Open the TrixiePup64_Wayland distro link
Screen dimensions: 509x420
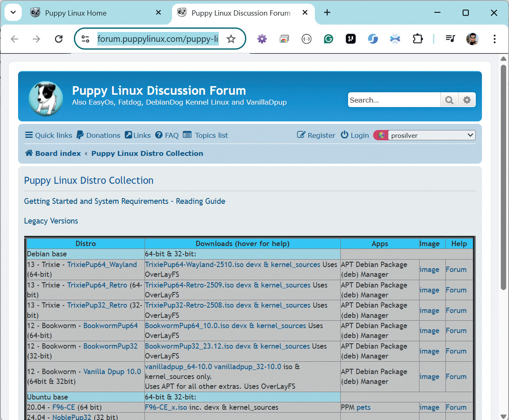(102, 265)
